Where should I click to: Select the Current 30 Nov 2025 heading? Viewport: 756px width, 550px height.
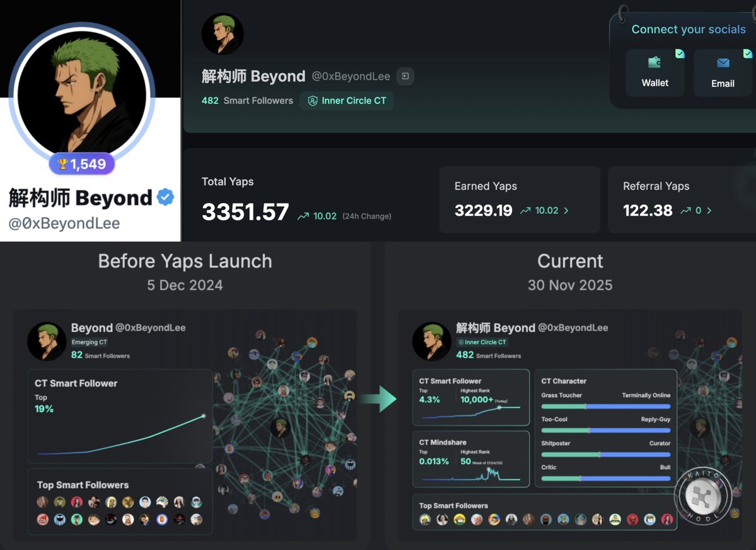tap(570, 272)
